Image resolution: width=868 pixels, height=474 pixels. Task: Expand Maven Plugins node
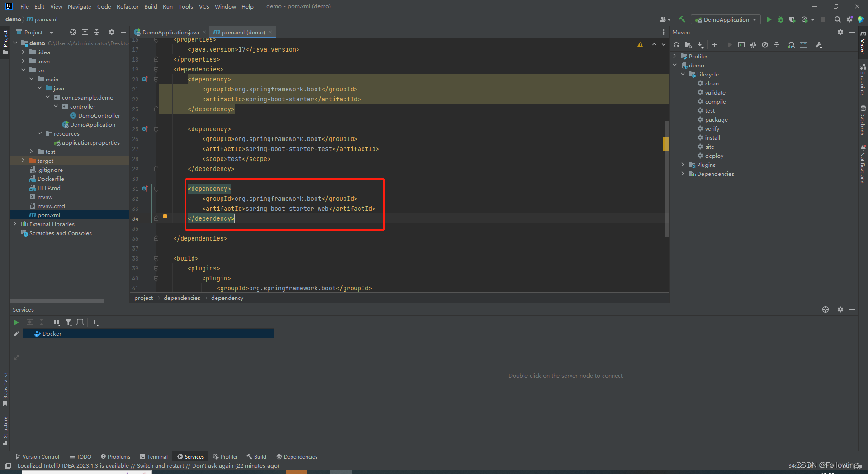pyautogui.click(x=683, y=165)
